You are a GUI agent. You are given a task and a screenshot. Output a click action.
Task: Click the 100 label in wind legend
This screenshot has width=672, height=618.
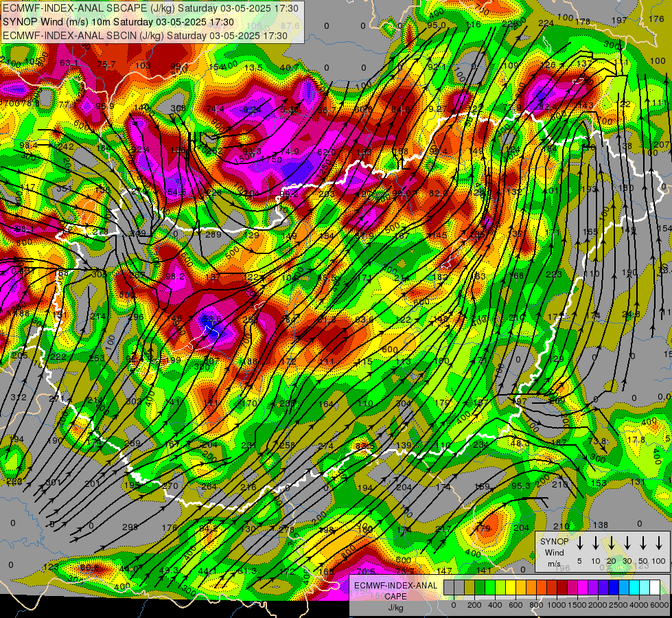(659, 561)
